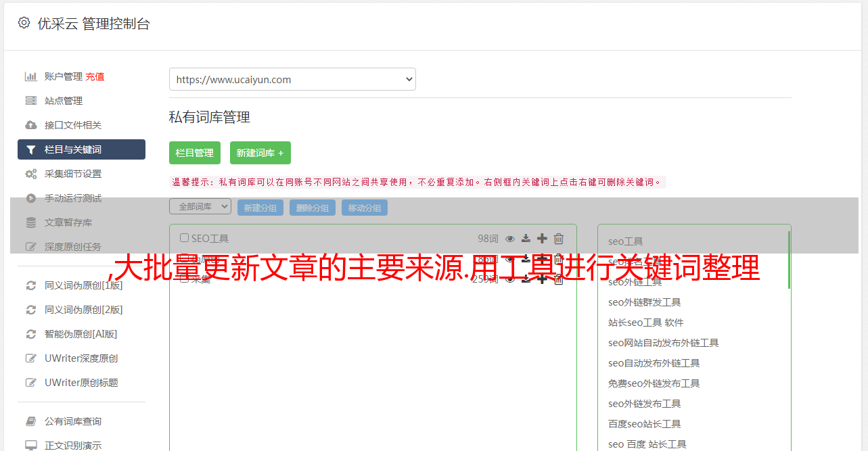The width and height of the screenshot is (868, 451).
Task: Select 栏目与关键词 in sidebar
Action: tap(81, 149)
